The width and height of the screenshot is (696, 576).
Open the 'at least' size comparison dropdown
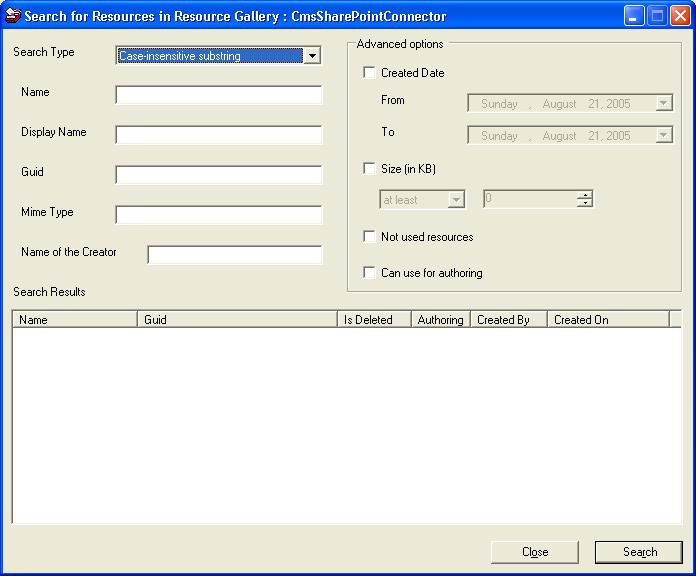pyautogui.click(x=456, y=200)
